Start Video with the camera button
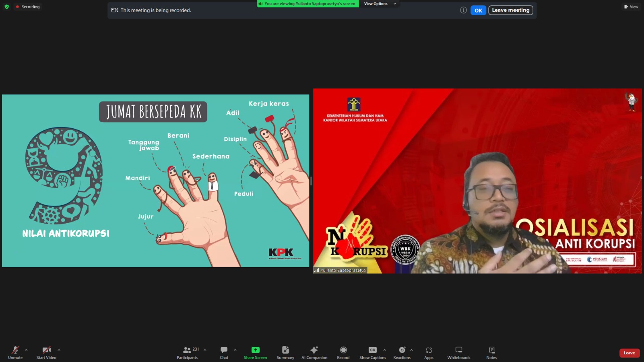 pyautogui.click(x=46, y=352)
